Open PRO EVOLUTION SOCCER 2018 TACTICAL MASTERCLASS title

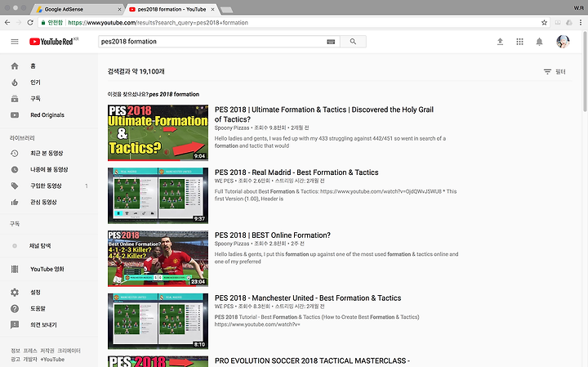[x=312, y=361]
